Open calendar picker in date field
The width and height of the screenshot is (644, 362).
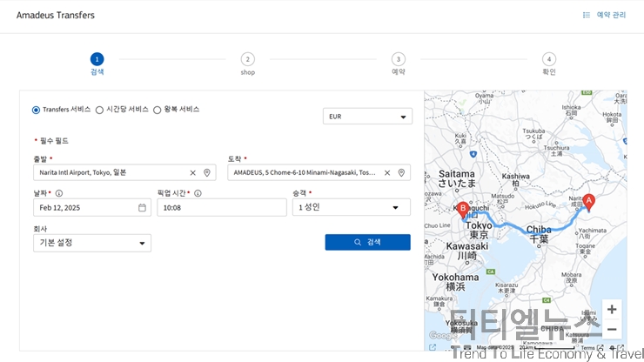(142, 207)
